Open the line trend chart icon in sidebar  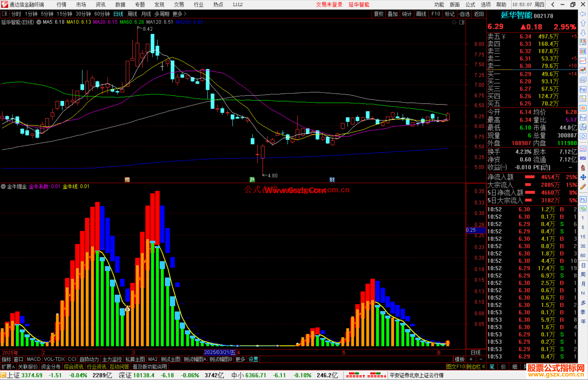[583, 61]
